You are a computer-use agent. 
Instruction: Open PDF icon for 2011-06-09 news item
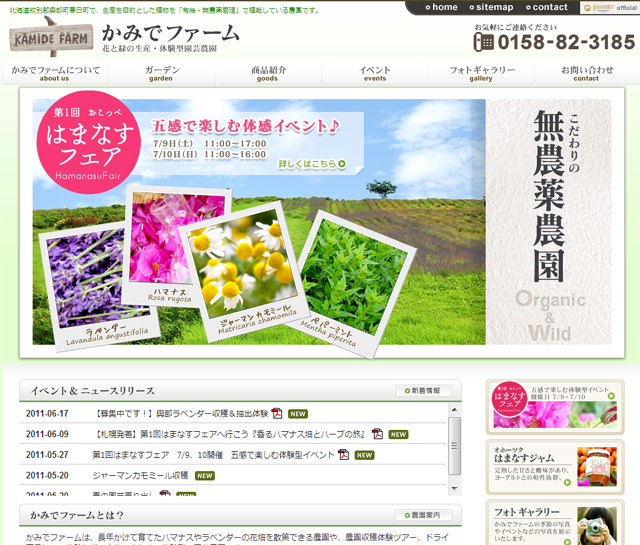[x=377, y=434]
